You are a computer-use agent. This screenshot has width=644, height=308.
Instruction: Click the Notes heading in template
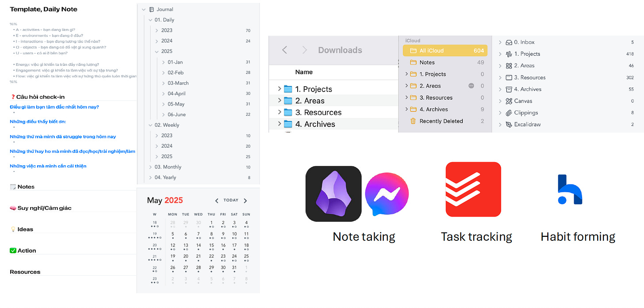(26, 187)
